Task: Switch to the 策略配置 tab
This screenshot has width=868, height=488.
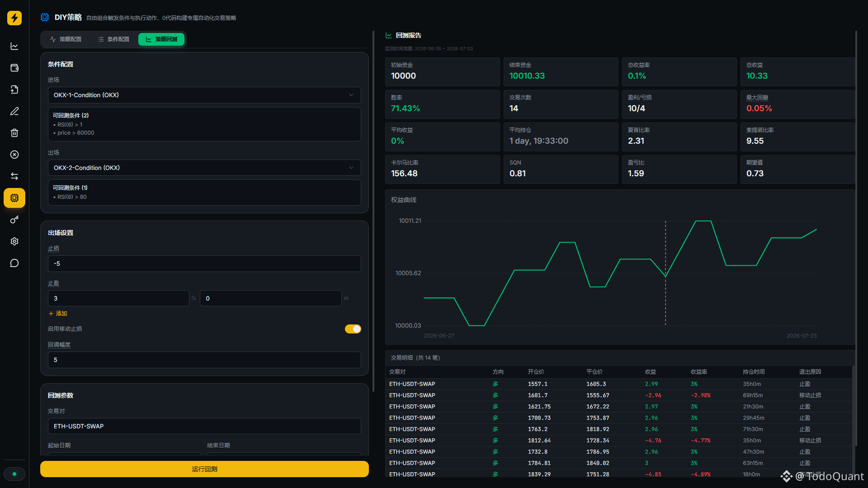Action: pos(66,39)
